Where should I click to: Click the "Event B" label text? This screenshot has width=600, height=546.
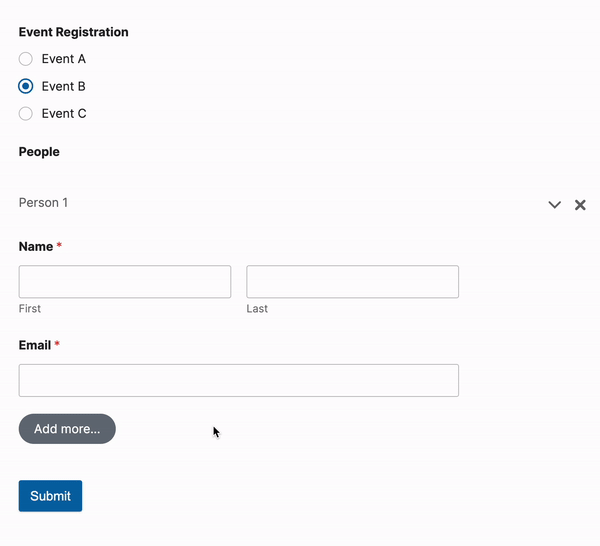64,86
